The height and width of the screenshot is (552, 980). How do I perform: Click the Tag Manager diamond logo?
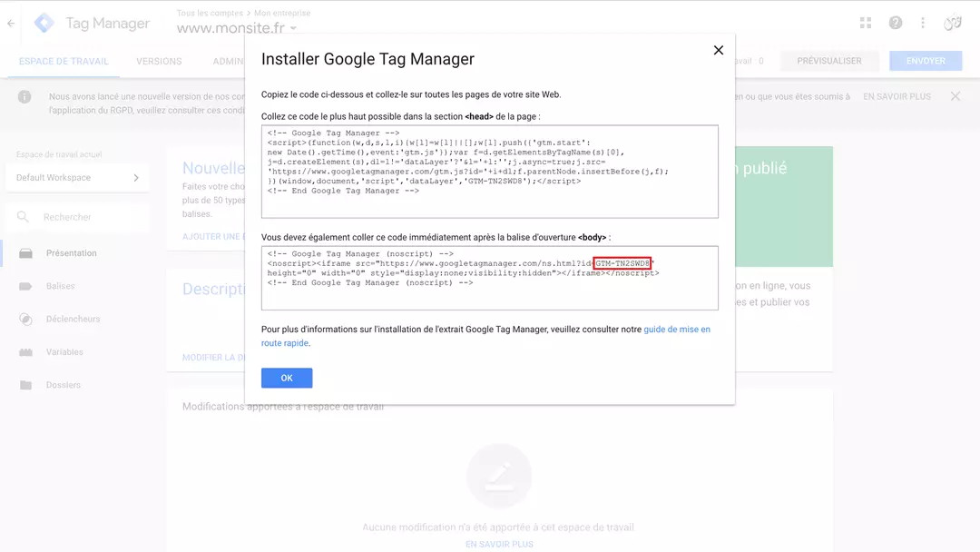point(44,23)
